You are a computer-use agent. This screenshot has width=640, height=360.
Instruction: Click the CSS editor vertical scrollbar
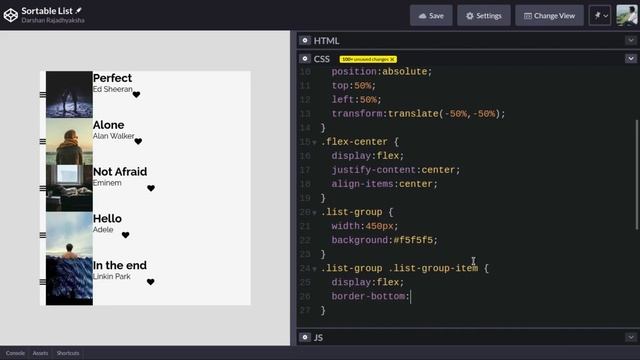(637, 175)
